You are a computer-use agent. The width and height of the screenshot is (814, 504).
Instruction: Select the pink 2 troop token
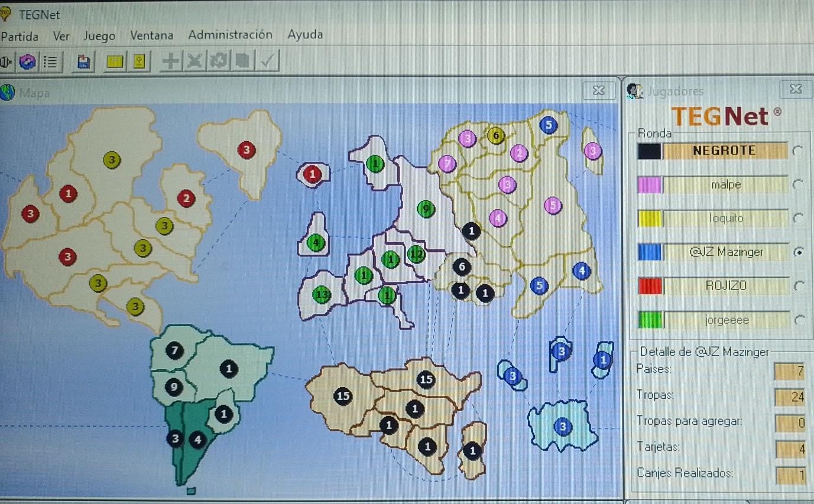click(x=519, y=153)
